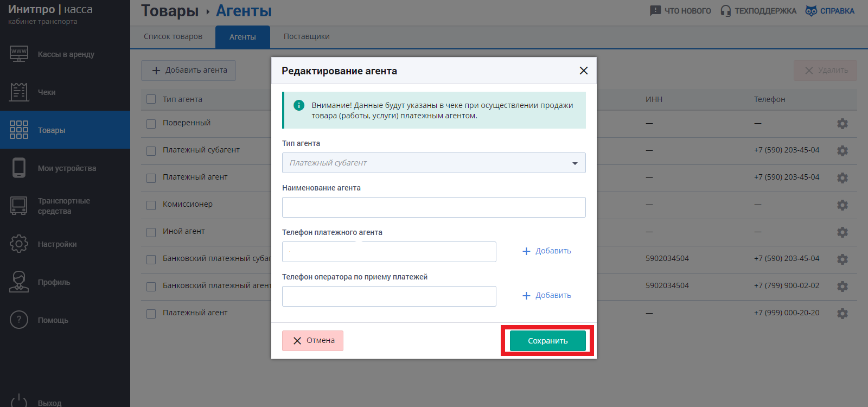Screen dimensions: 868x407
Task: Tick checkbox next to Комиссионер
Action: click(x=151, y=205)
